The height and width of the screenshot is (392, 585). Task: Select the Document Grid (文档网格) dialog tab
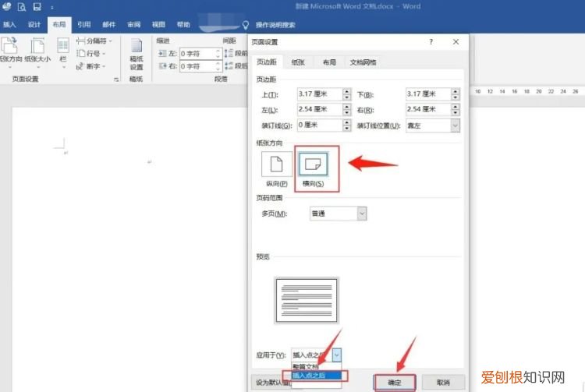[363, 62]
